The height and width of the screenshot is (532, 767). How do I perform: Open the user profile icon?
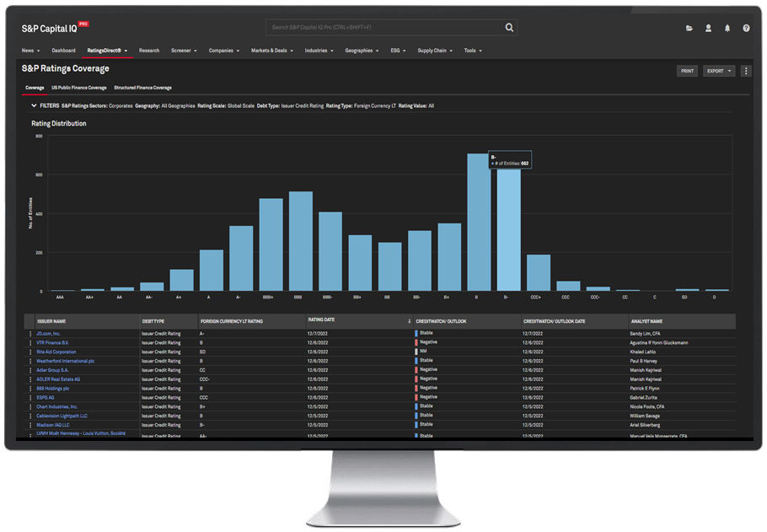coord(708,28)
